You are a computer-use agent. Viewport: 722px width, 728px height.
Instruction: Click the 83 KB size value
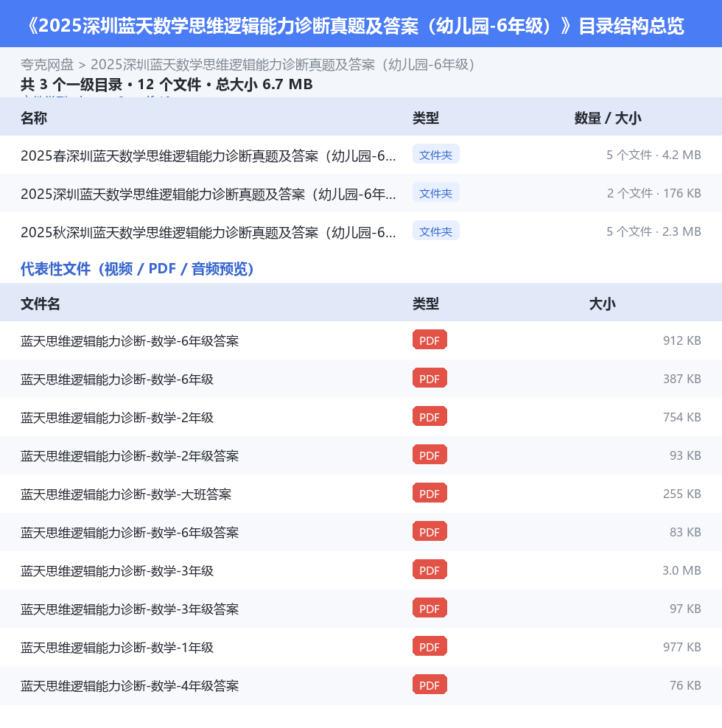(685, 532)
